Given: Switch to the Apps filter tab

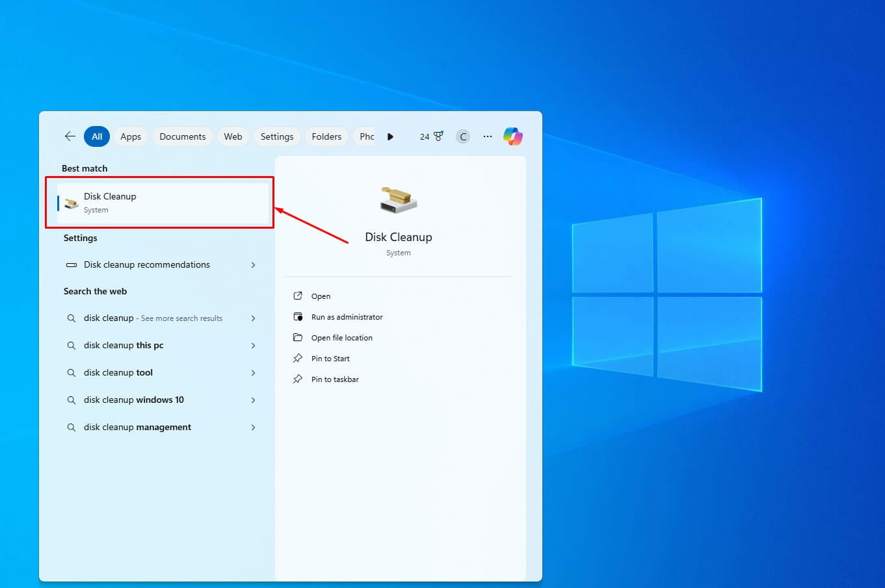Looking at the screenshot, I should tap(131, 136).
